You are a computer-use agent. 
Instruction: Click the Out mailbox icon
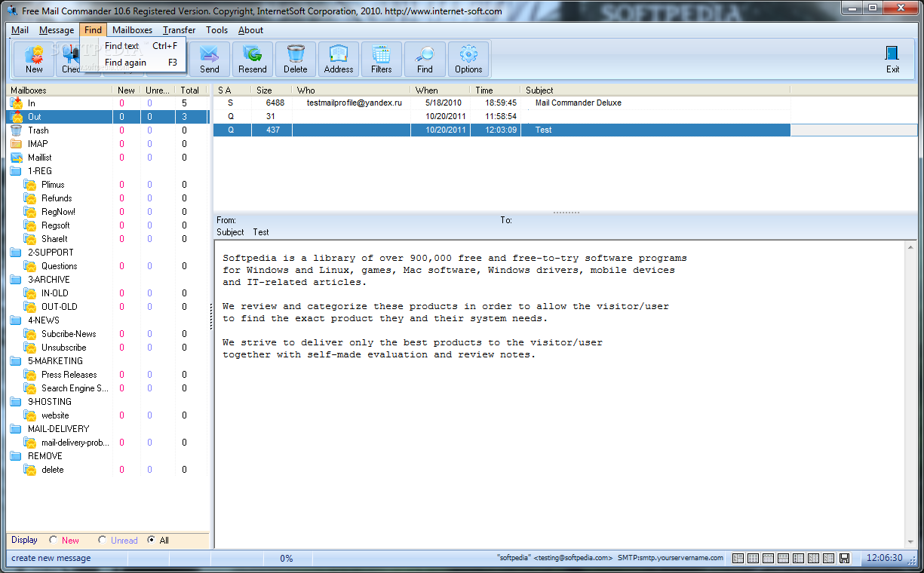tap(17, 117)
